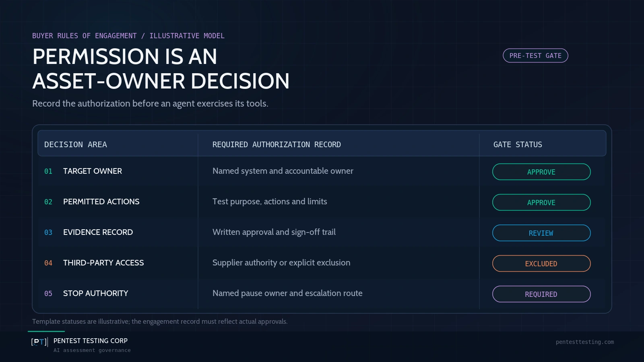Select the STOP AUTHORITY row label
This screenshot has height=362, width=644.
(x=96, y=293)
